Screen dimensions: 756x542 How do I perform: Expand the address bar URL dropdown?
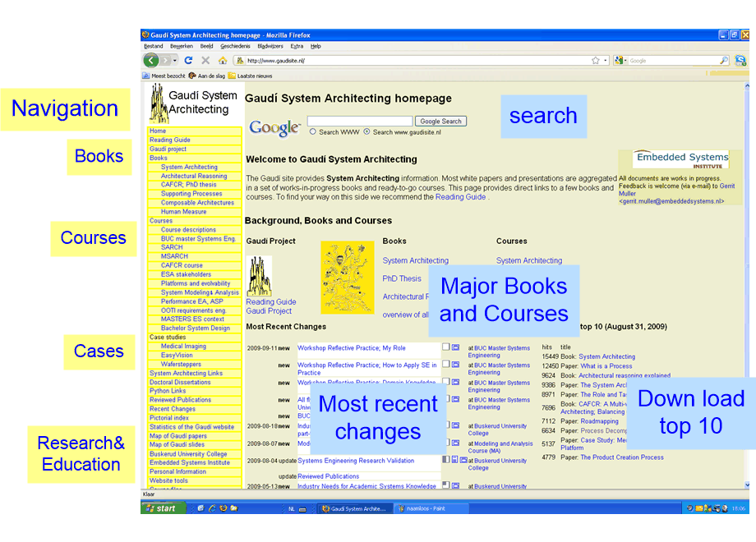pos(606,61)
